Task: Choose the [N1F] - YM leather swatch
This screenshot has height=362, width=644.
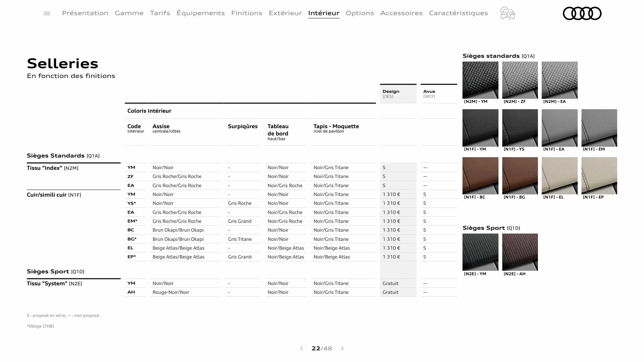Action: coord(480,128)
